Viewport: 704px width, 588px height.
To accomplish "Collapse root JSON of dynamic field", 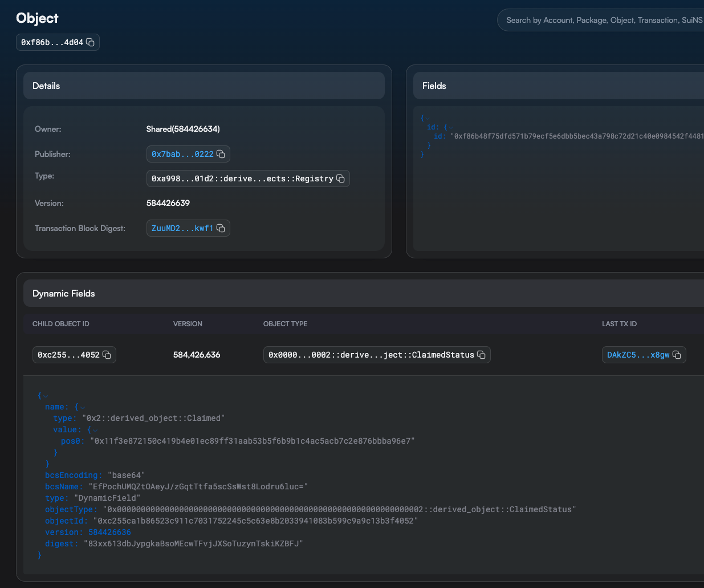I will point(45,396).
